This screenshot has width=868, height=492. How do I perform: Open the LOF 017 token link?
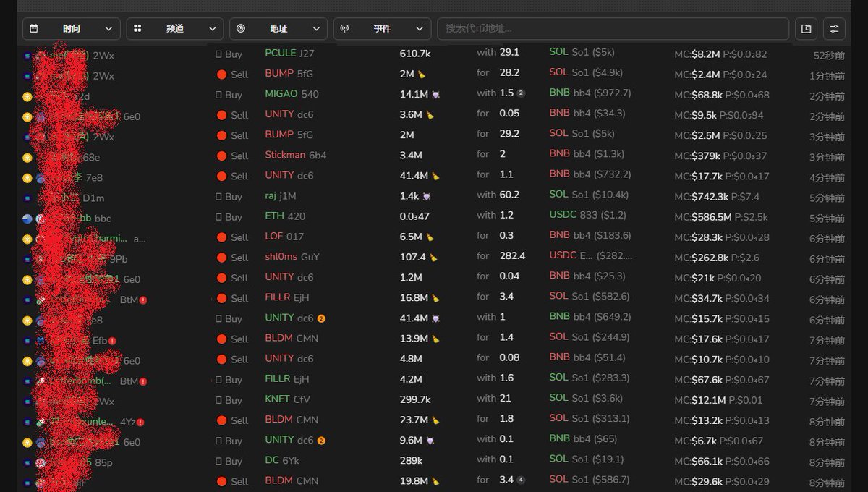coord(284,237)
